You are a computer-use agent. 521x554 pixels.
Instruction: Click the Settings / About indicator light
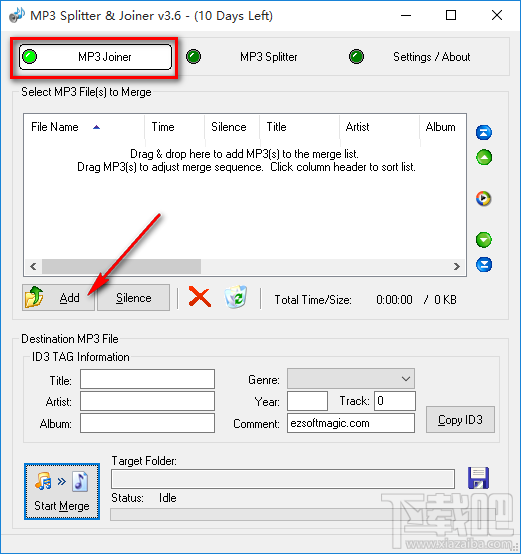pyautogui.click(x=356, y=57)
